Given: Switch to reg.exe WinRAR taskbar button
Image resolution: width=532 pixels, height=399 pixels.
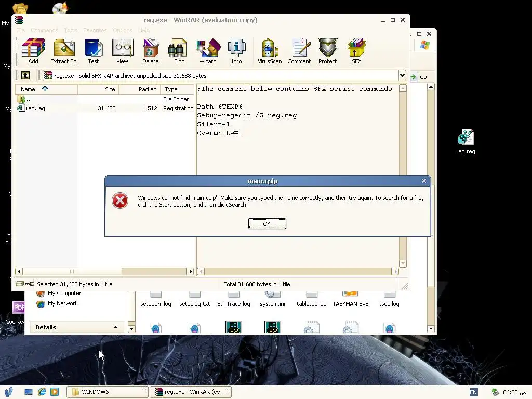Looking at the screenshot, I should point(191,392).
